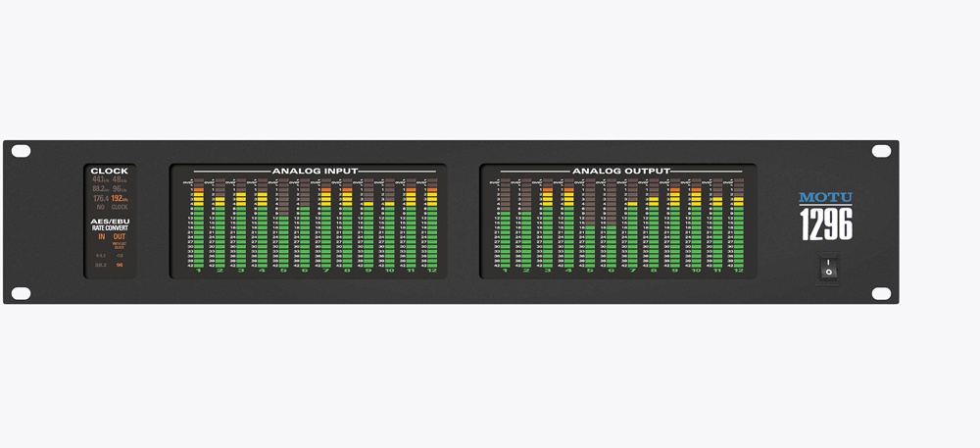Click analog input channel 6 level meter
Viewport: 980px width, 448px height.
coord(305,224)
